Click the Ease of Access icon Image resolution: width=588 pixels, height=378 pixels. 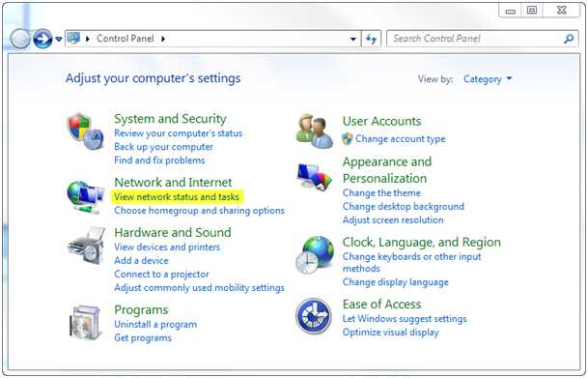coord(314,316)
